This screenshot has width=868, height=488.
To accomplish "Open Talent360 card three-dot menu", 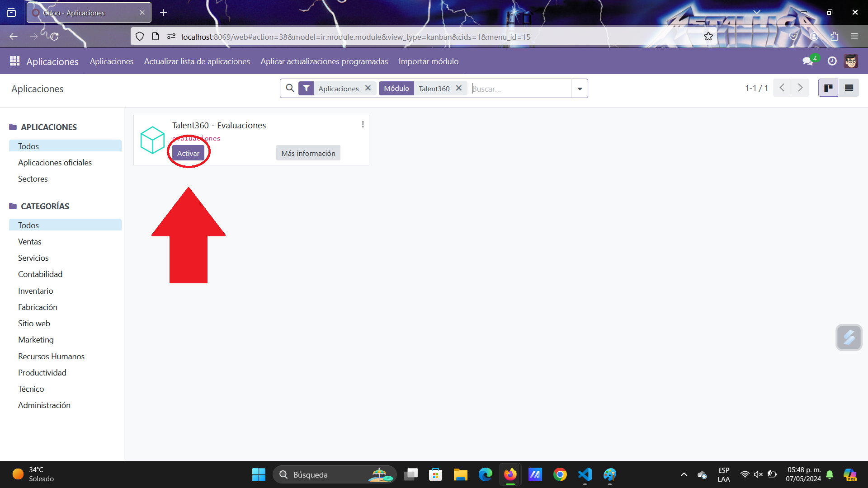I will pos(363,124).
